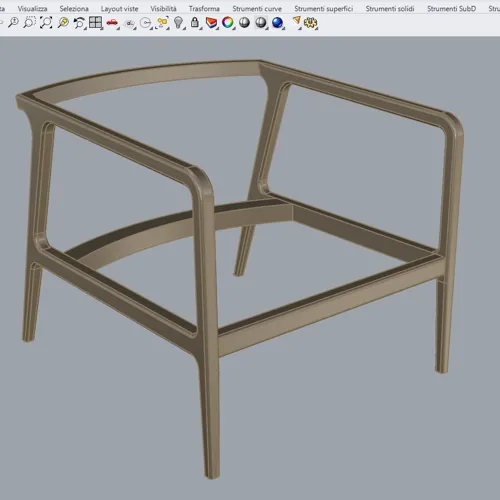Open the Trasforma tab
Viewport: 500px width, 500px height.
coord(204,9)
